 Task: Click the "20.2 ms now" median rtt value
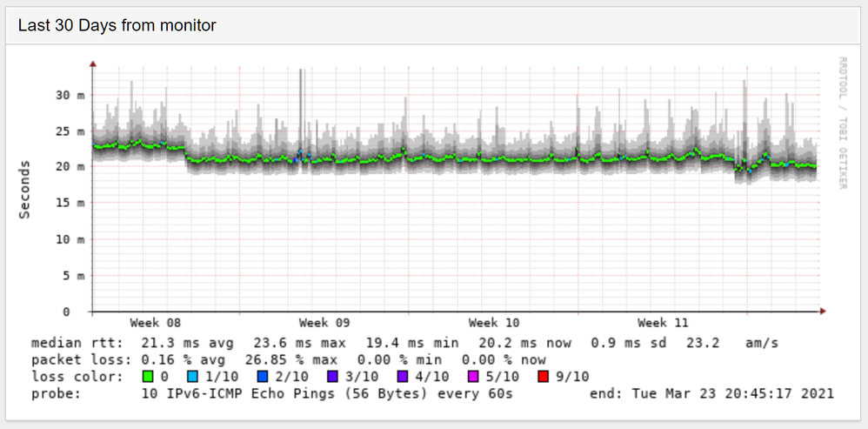pyautogui.click(x=524, y=343)
